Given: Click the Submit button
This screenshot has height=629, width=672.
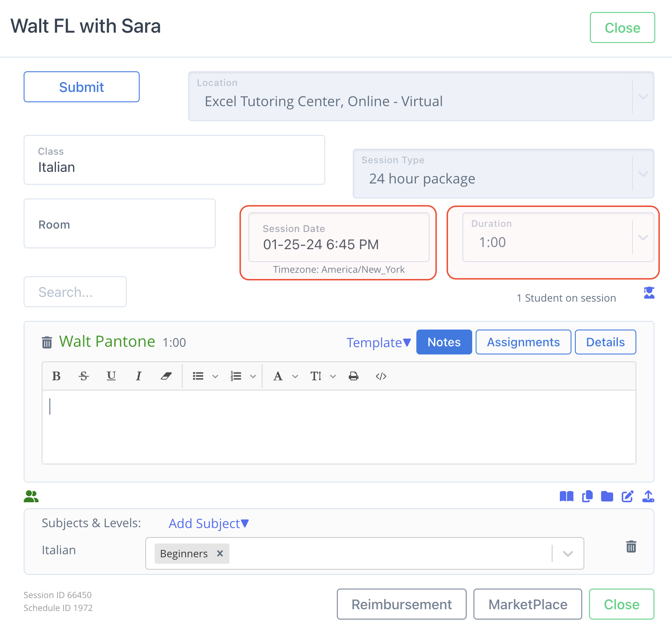Looking at the screenshot, I should click(82, 87).
